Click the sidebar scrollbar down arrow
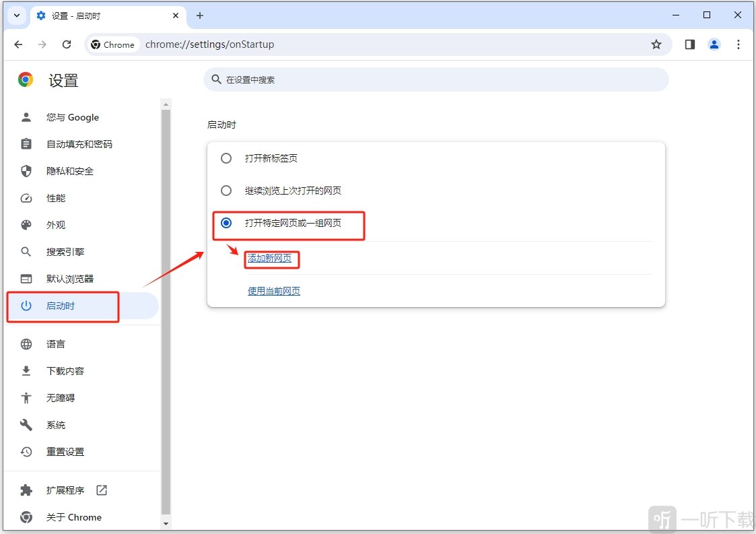The height and width of the screenshot is (534, 756). pos(166,523)
